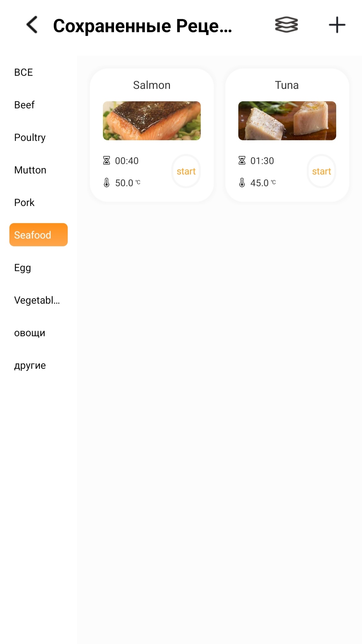Screen dimensions: 362x644
Task: Show the овощи category
Action: (x=29, y=333)
